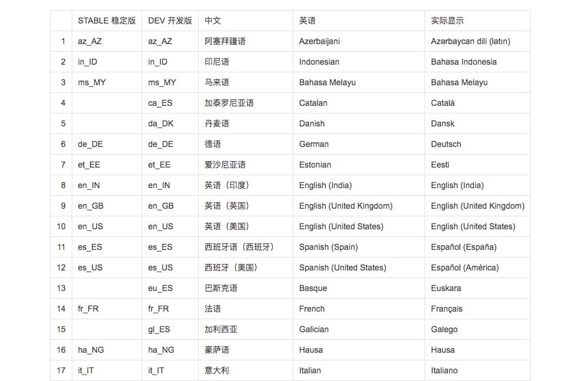588x381 pixels.
Task: Select 'az_AZ' in the STABLE column
Action: tap(107, 41)
